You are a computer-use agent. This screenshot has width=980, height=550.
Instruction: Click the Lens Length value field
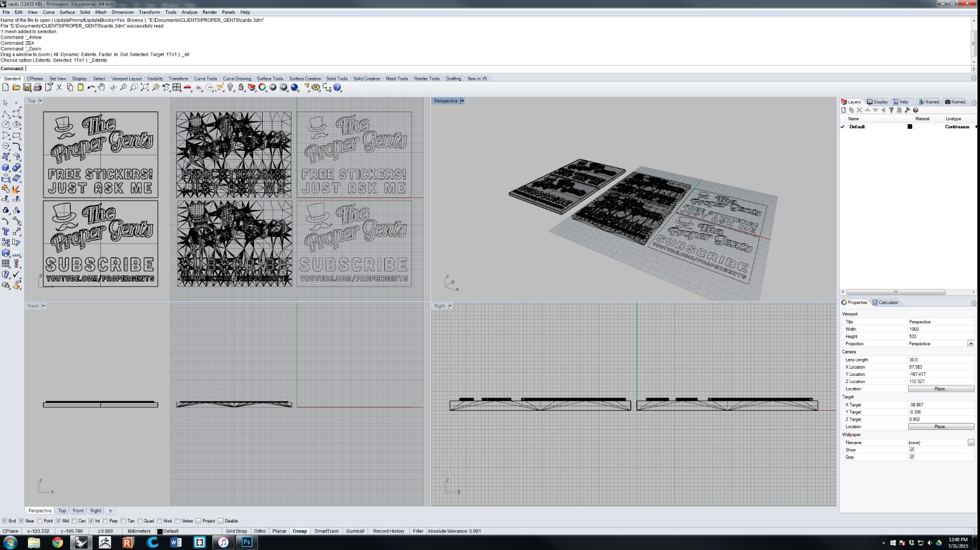point(941,360)
